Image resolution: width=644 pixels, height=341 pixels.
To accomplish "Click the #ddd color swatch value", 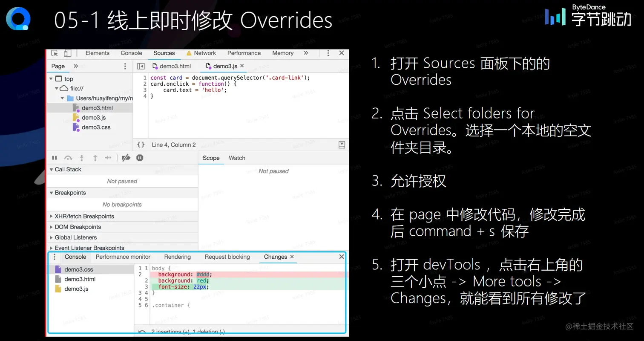I will (x=204, y=275).
